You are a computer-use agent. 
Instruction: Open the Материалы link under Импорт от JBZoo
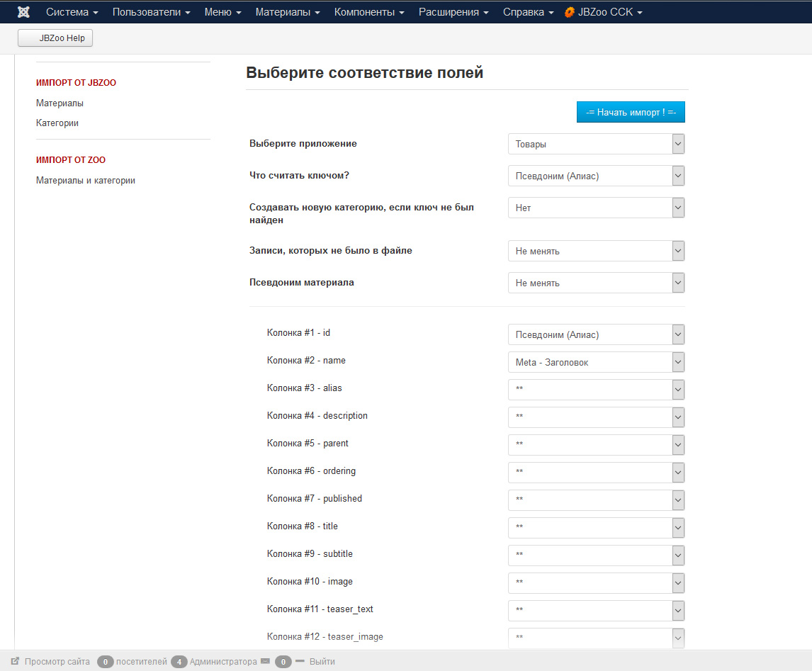coord(60,103)
